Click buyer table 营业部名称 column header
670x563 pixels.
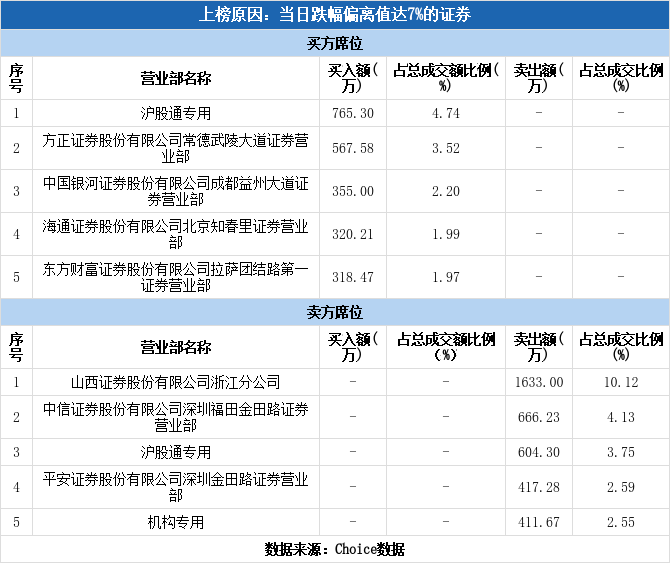(176, 78)
